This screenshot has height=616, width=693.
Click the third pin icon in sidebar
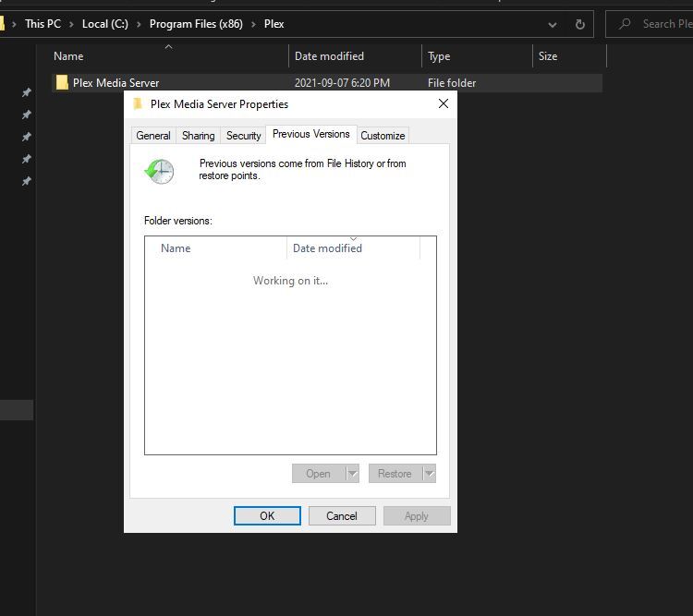(27, 137)
